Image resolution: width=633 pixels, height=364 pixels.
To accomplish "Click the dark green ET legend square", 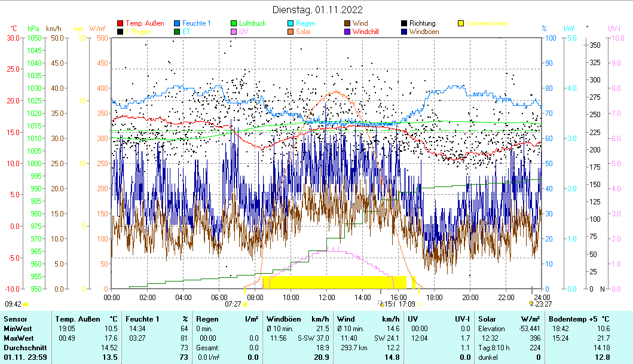I will tap(178, 32).
